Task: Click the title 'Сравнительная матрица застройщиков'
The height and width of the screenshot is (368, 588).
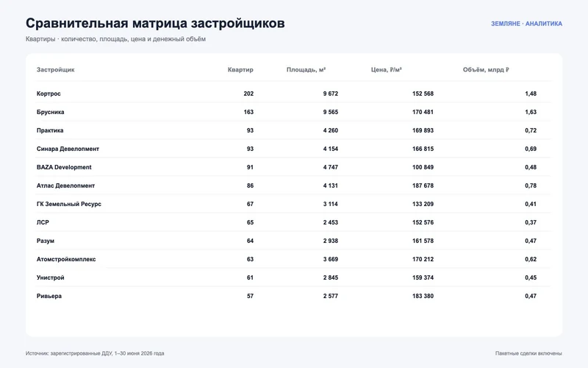Action: pyautogui.click(x=155, y=24)
